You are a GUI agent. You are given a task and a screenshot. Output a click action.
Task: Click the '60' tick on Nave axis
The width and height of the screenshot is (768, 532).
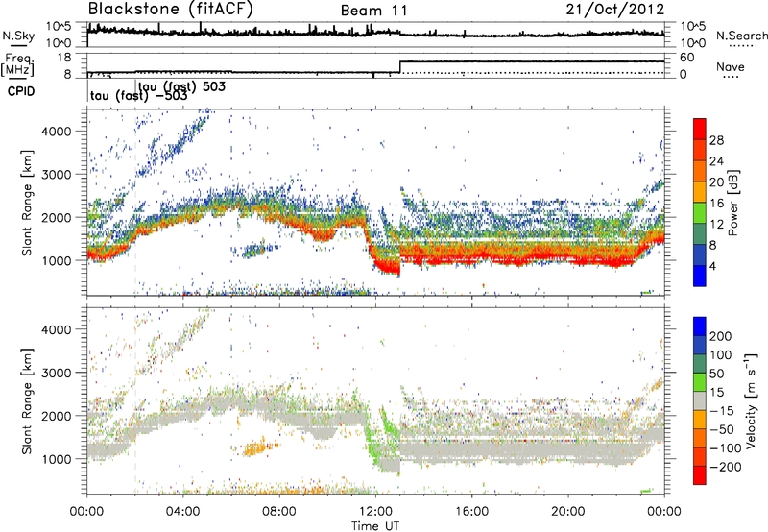click(x=687, y=58)
